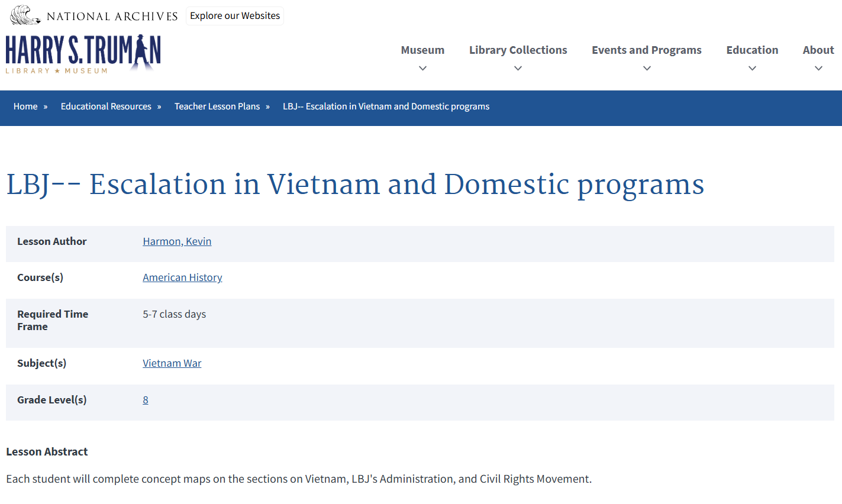This screenshot has height=504, width=842.
Task: Select the Events and Programs menu item
Action: (646, 50)
